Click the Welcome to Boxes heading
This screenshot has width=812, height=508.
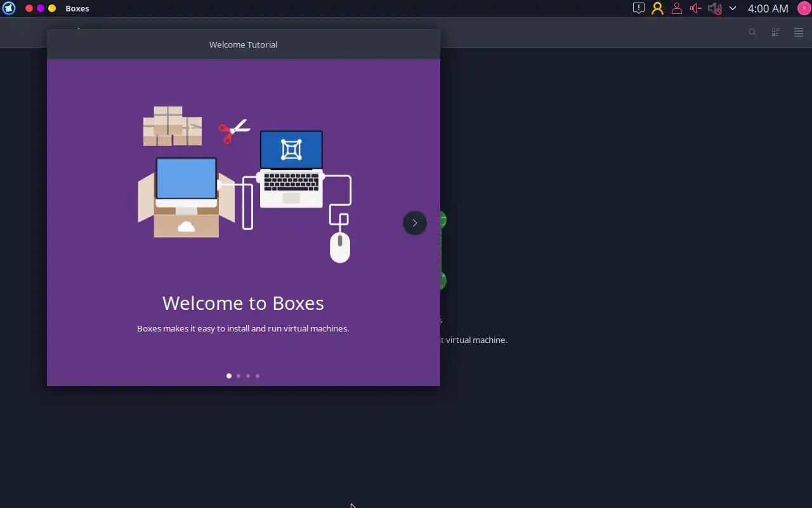coord(243,303)
